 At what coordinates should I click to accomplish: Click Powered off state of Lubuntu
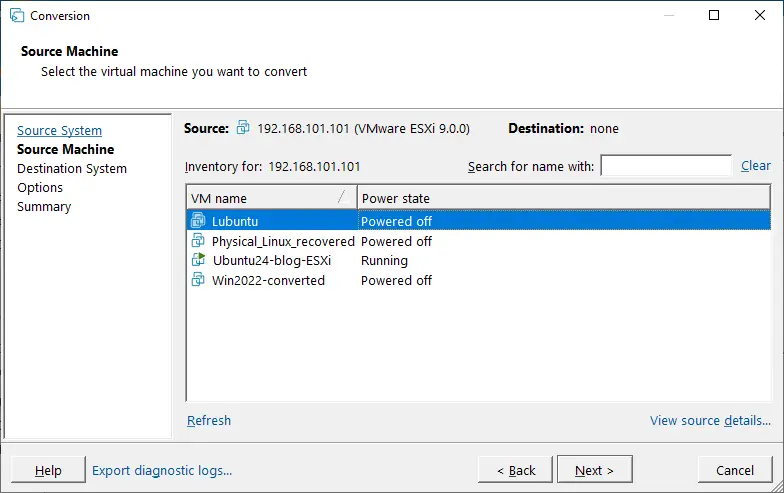[396, 221]
